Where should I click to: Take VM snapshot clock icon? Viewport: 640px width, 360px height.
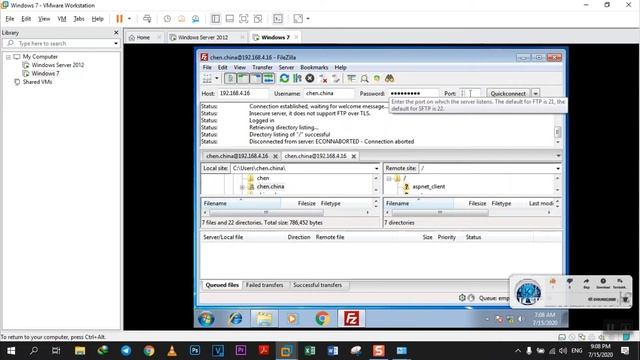coord(167,19)
